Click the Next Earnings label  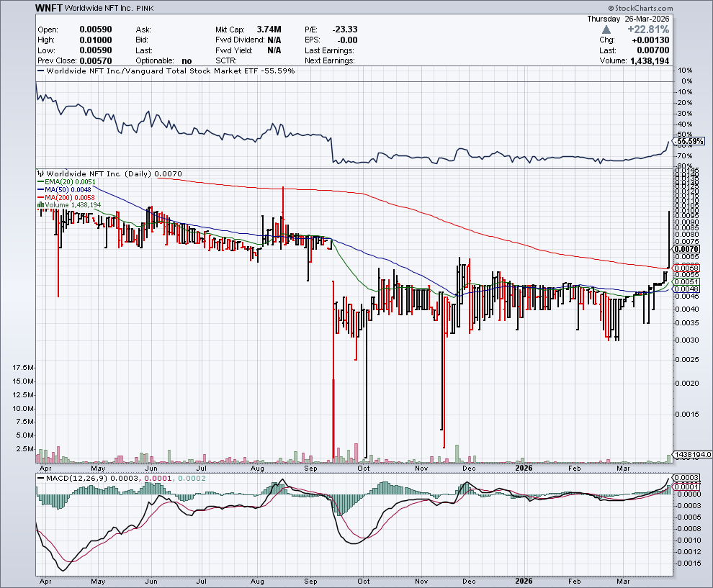[330, 61]
